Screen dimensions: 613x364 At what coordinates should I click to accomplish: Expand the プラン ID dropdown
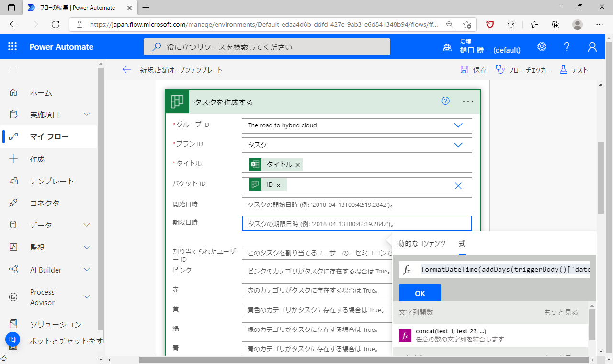458,145
